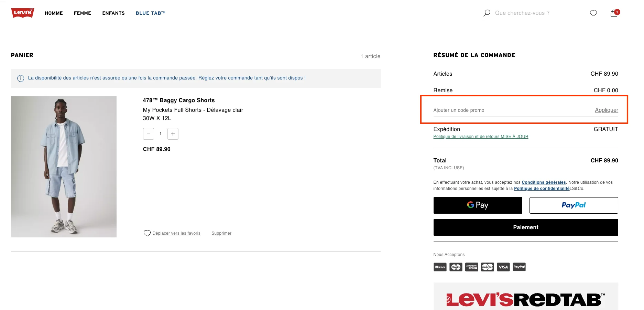Select the PayPal icon under Nous Acceptons

tap(519, 267)
